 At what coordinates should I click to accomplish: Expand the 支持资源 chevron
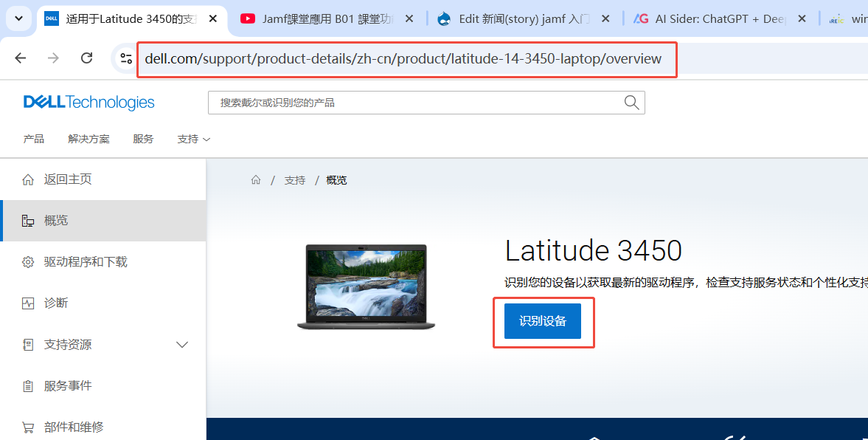(x=181, y=345)
